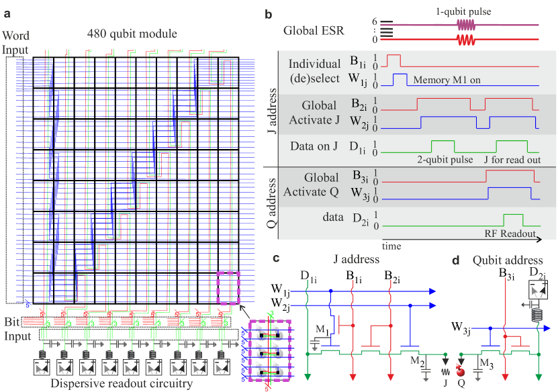The image size is (558, 392).
Task: Click the M3 capacitor ground symbol
Action: pos(478,373)
